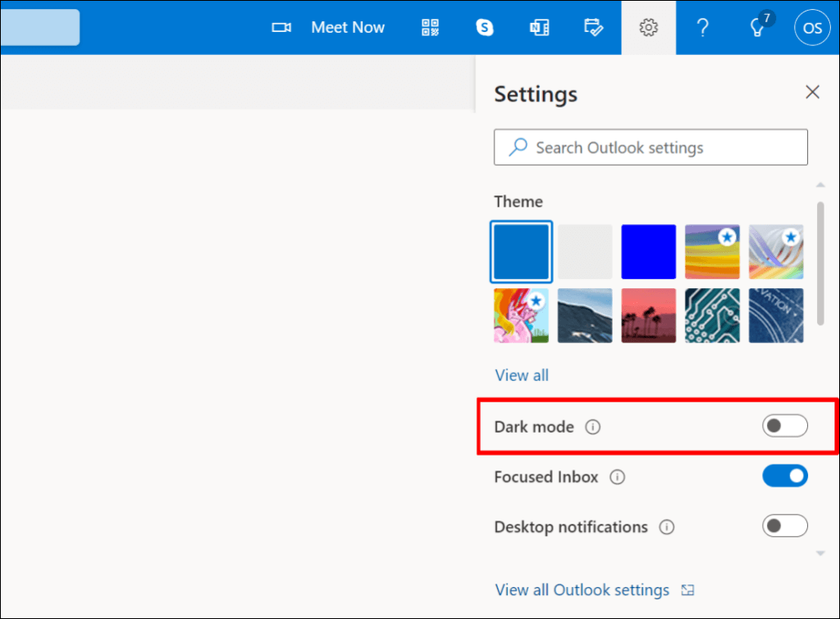
Task: Click the Search Outlook settings field
Action: point(651,148)
